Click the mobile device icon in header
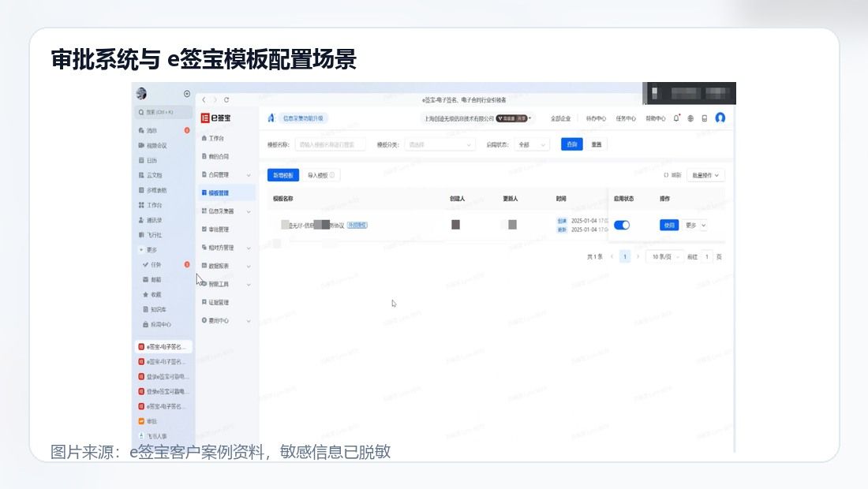This screenshot has width=868, height=489. point(704,118)
